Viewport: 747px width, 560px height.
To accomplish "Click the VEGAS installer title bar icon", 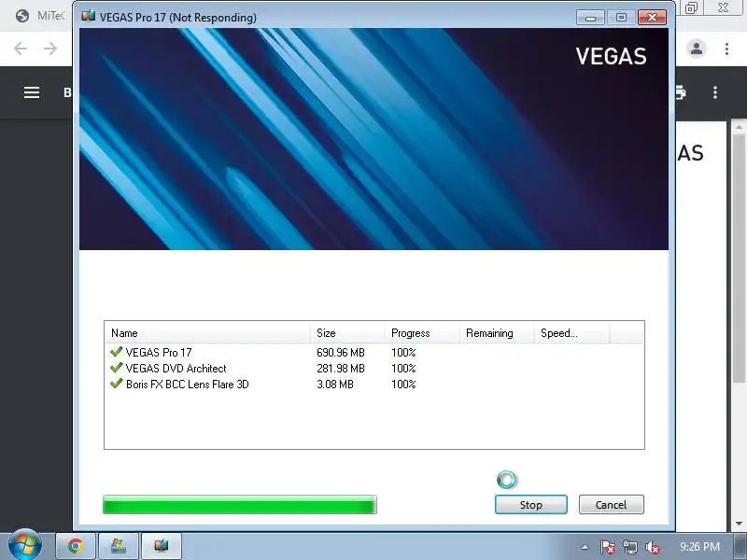I will click(88, 16).
